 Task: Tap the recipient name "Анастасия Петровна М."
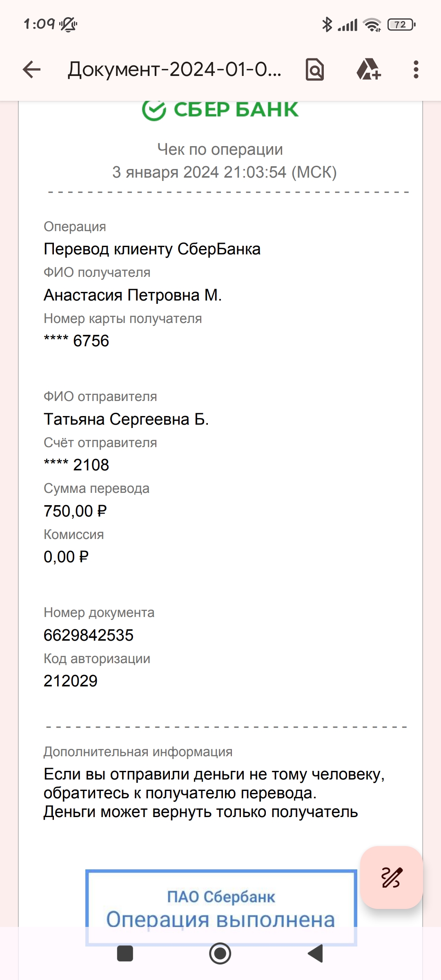click(x=133, y=295)
